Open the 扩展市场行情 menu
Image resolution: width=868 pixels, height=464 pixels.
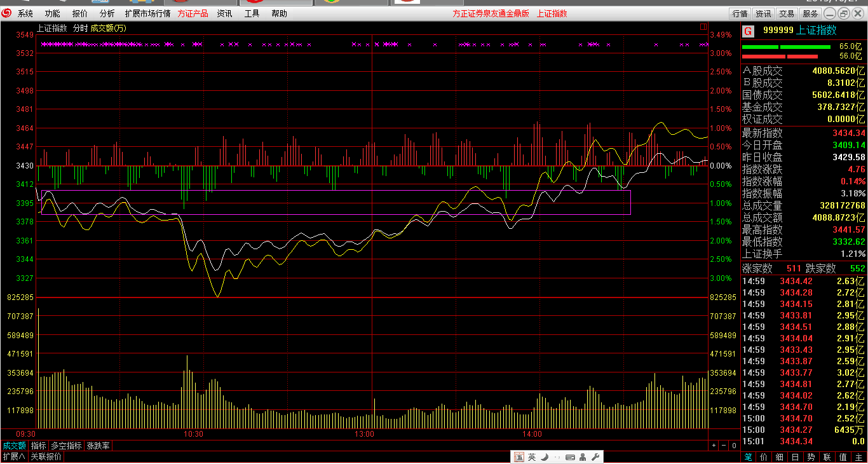147,13
